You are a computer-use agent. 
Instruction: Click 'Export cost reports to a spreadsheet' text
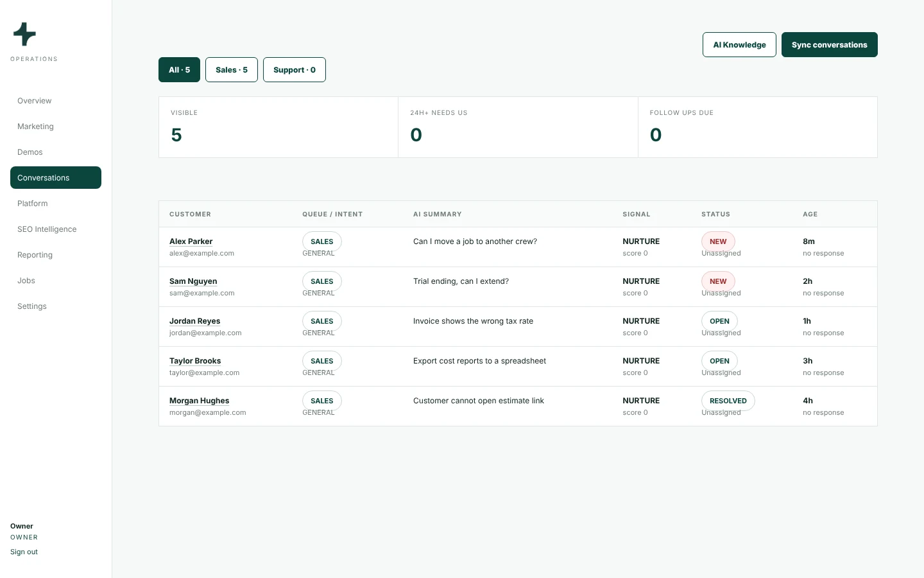click(479, 361)
